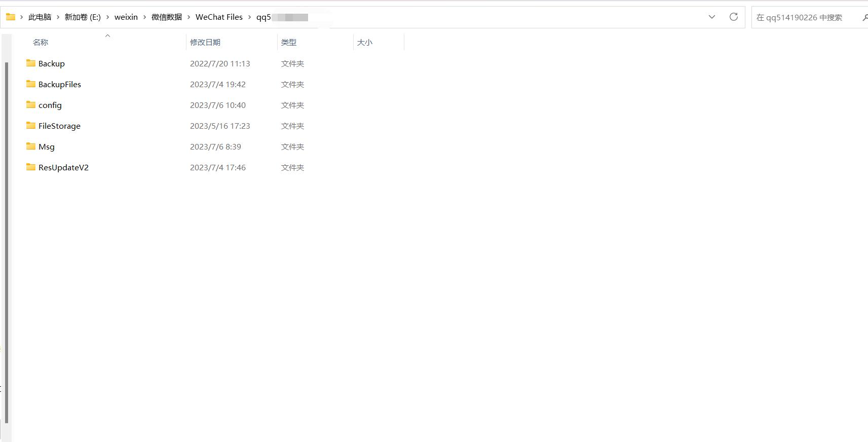Click the folder icon in the address bar
This screenshot has width=868, height=442.
point(11,17)
